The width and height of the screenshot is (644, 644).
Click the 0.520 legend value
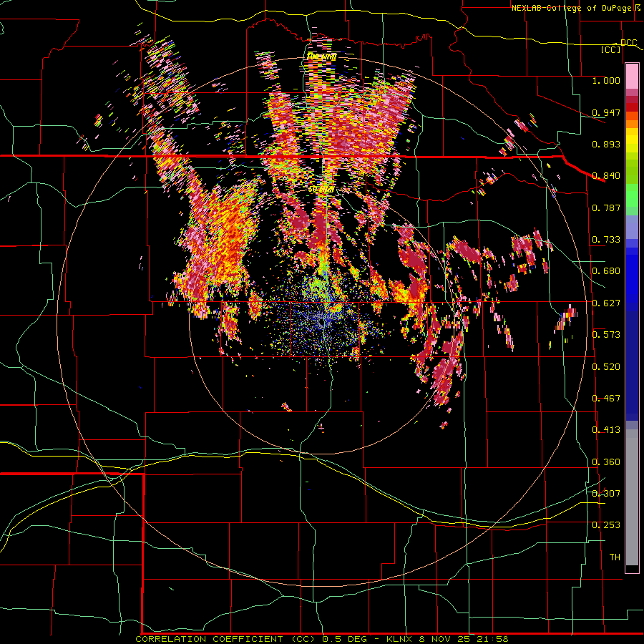point(606,367)
